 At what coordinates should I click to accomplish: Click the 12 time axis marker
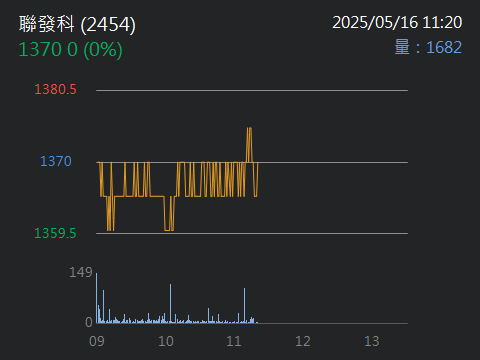(303, 341)
